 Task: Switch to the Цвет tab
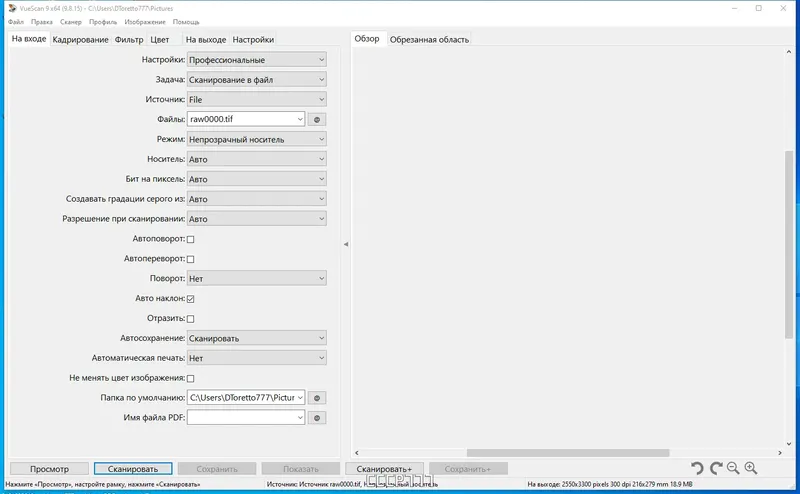point(160,40)
